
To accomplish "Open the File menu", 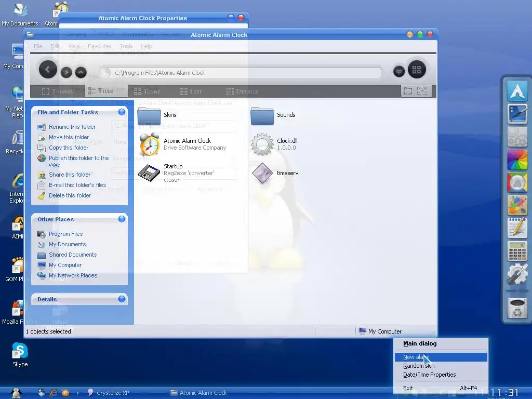I will click(38, 46).
